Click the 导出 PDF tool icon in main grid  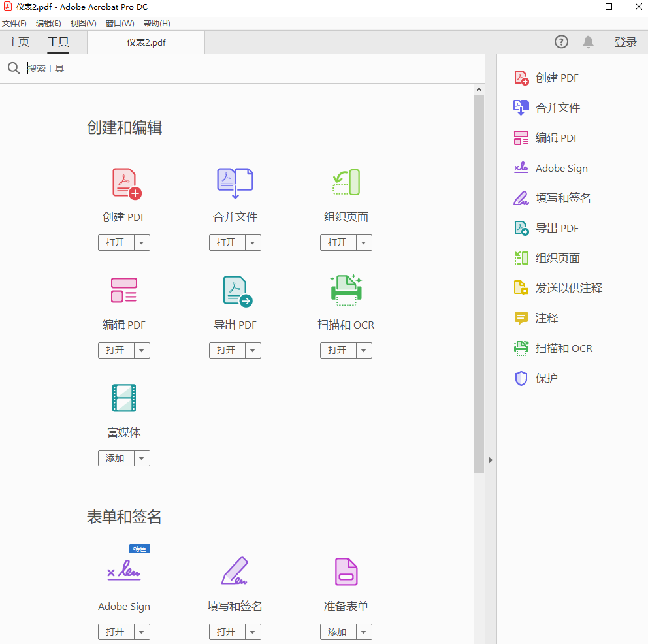tap(238, 291)
